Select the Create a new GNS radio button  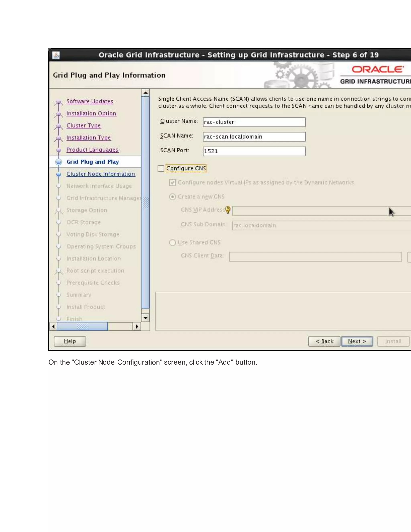(x=172, y=197)
